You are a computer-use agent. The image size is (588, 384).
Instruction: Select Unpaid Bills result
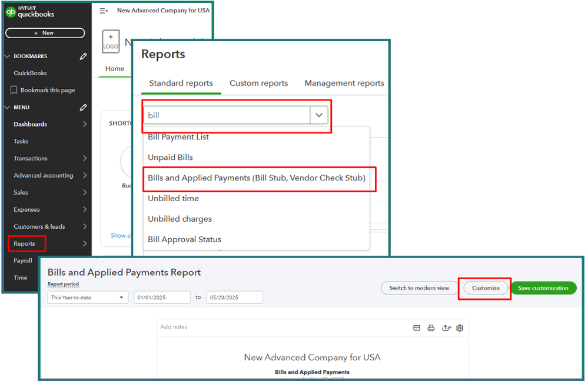pos(170,158)
